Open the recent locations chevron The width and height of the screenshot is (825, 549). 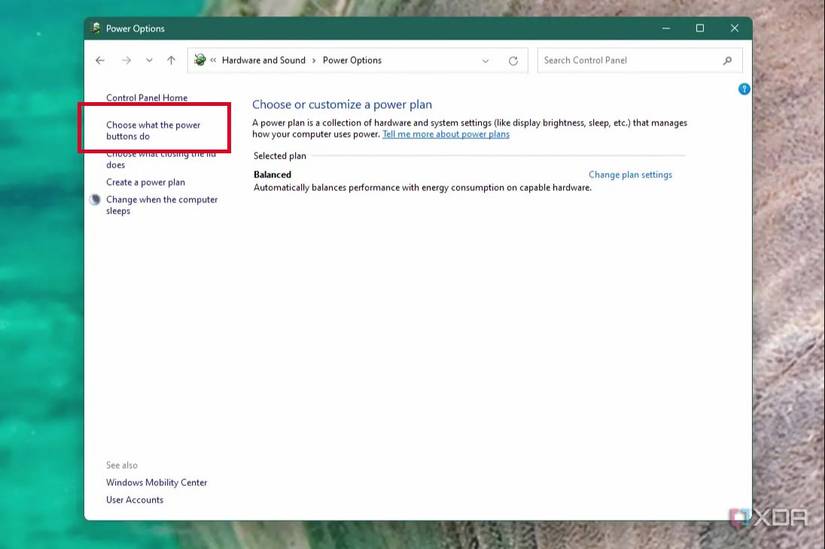[x=149, y=61]
